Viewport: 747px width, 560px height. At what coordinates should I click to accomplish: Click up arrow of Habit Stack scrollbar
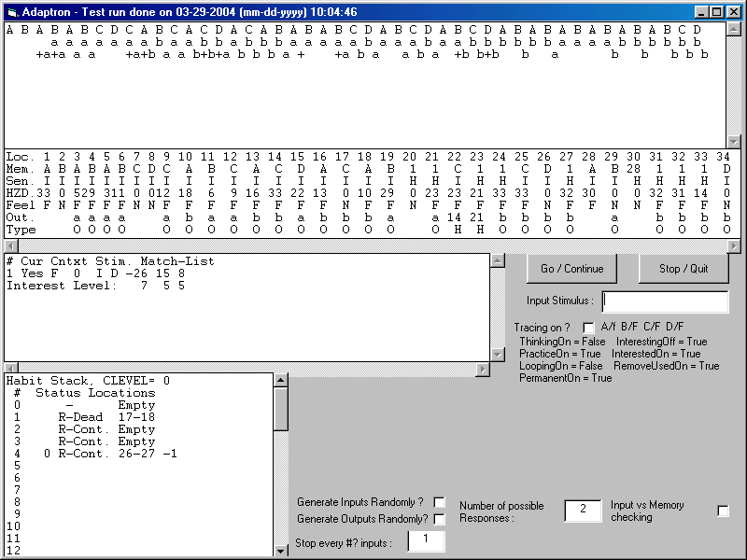click(x=281, y=380)
